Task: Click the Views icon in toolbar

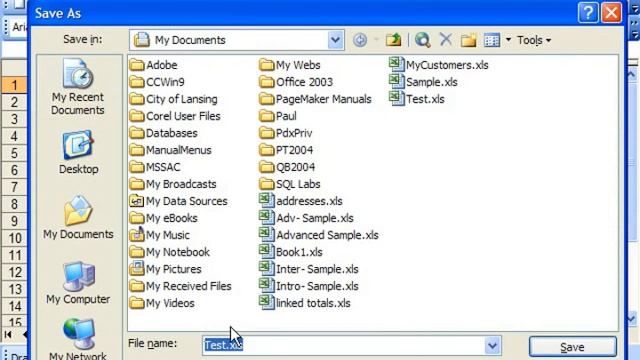Action: [491, 40]
